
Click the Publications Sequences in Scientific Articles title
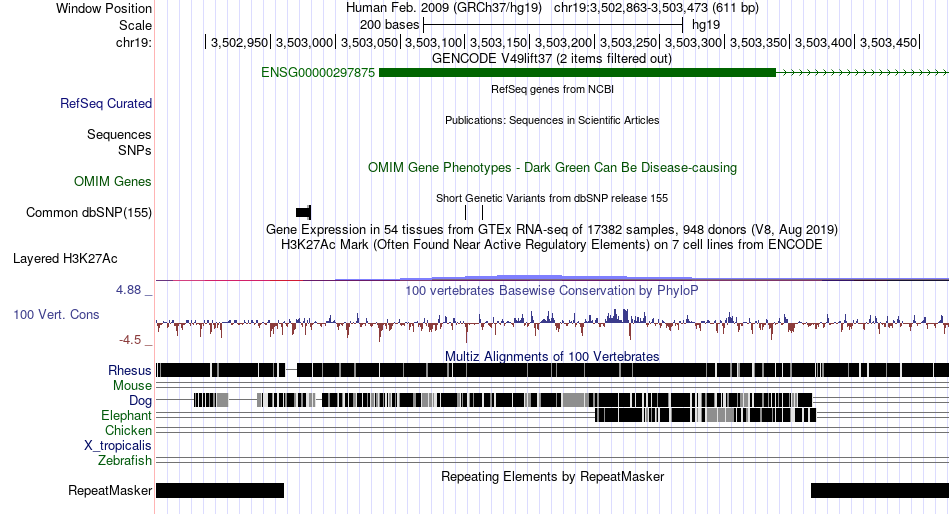tap(552, 121)
